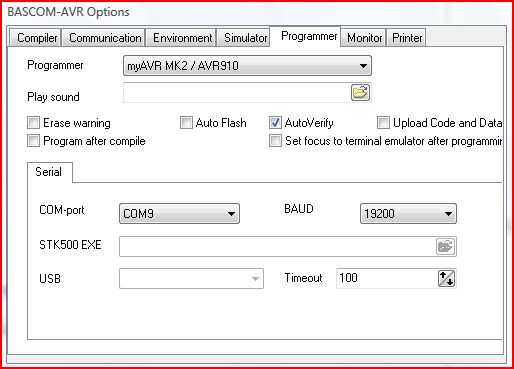Open the Programmer type dropdown

coord(247,66)
